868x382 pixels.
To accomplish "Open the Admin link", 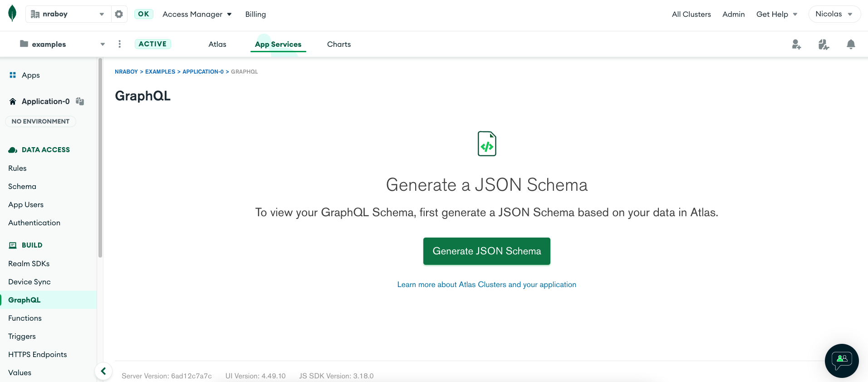I will (733, 14).
